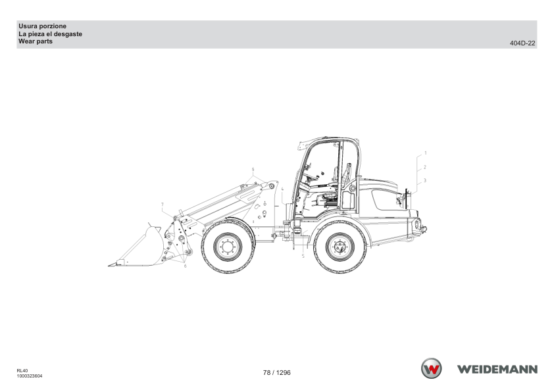Click the 'La pieza el desgaste' heading line

tap(50, 34)
